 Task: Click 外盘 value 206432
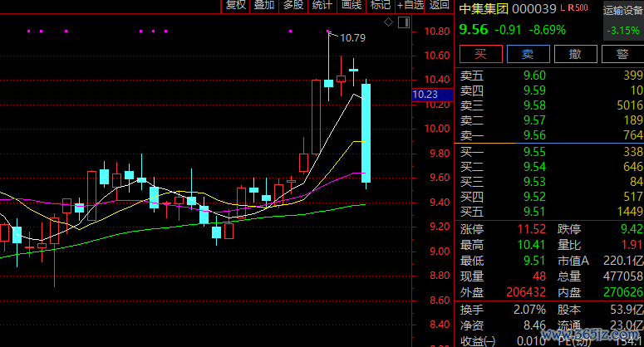tap(526, 292)
